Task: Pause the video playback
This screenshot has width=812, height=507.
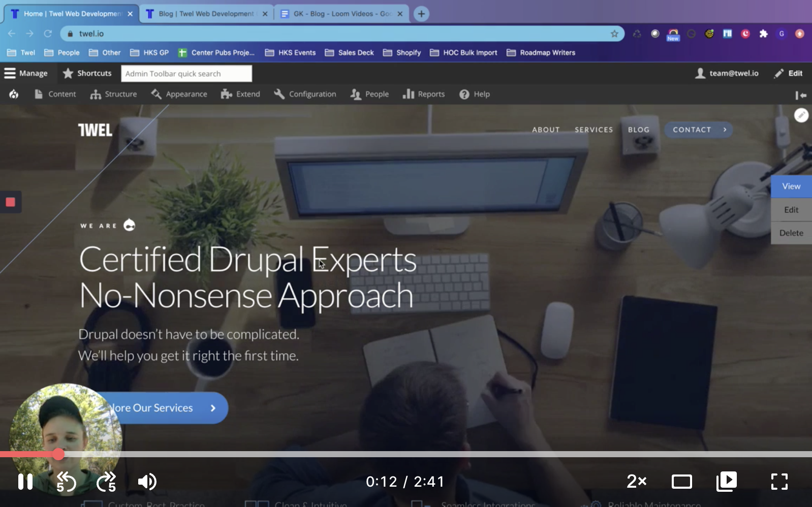Action: pos(25,481)
